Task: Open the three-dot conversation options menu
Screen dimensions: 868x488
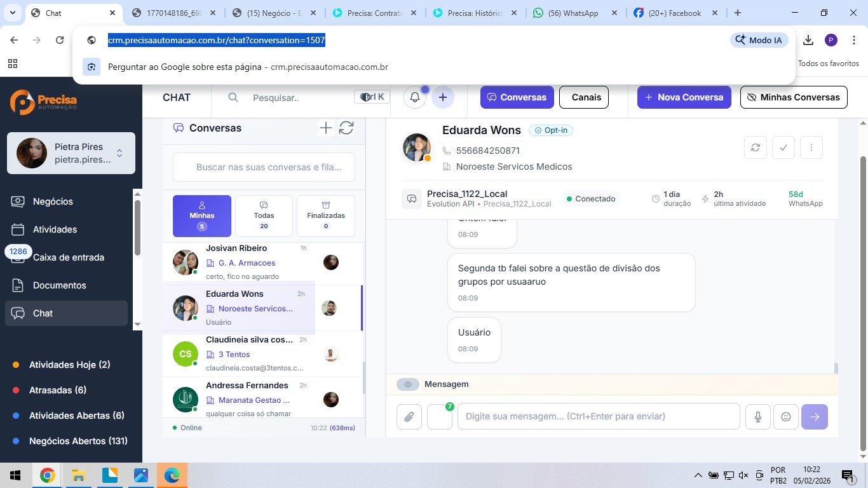Action: [x=811, y=147]
